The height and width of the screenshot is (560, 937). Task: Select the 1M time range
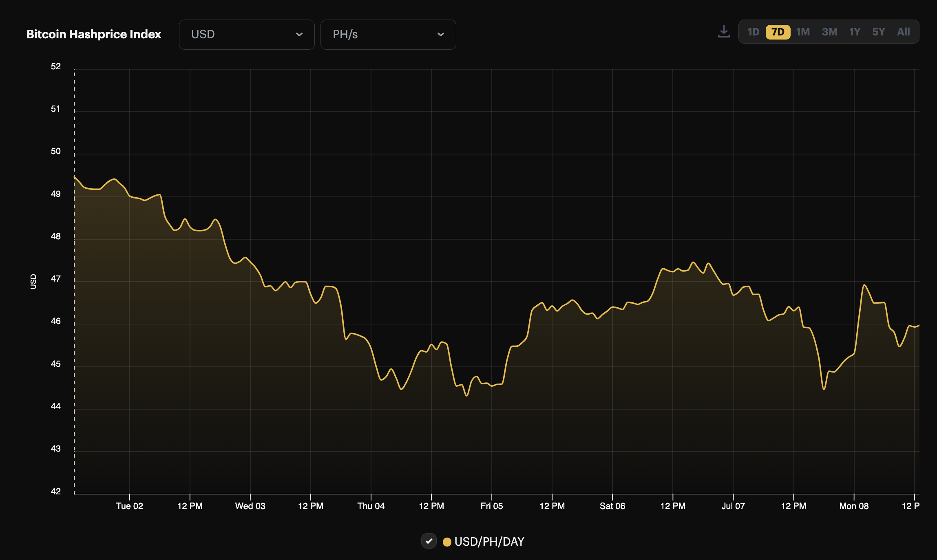pos(804,31)
